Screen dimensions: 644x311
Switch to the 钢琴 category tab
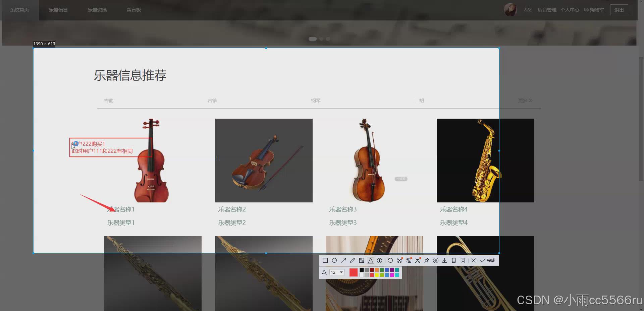point(316,101)
